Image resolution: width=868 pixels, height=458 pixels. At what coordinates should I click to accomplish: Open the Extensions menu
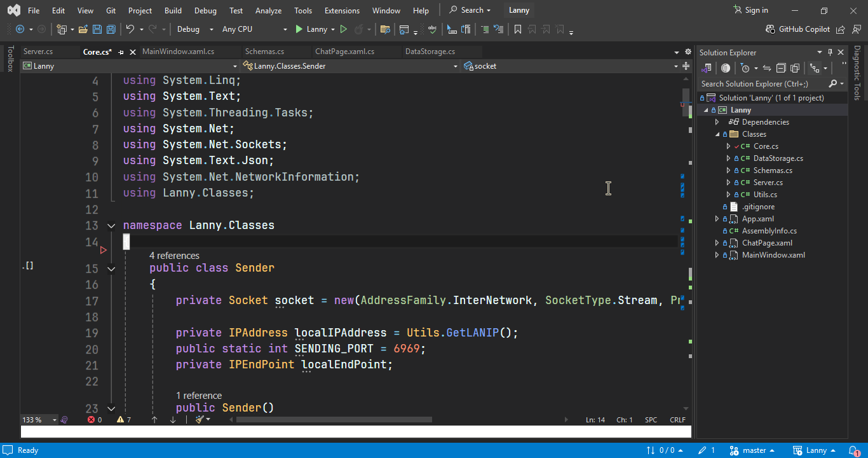[342, 10]
